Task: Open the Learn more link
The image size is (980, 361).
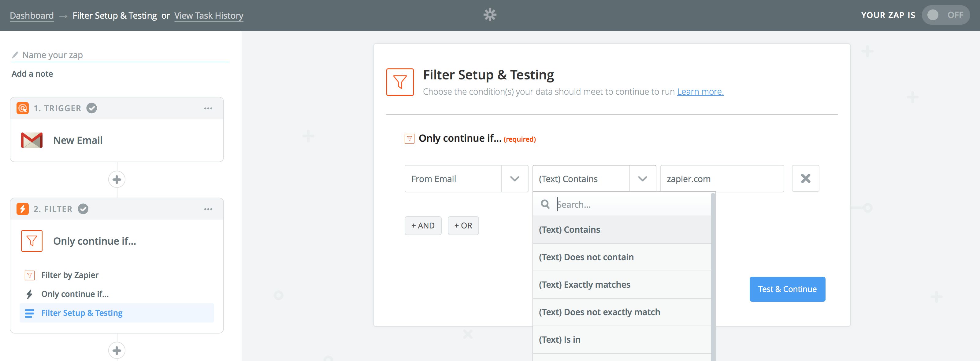Action: tap(700, 92)
